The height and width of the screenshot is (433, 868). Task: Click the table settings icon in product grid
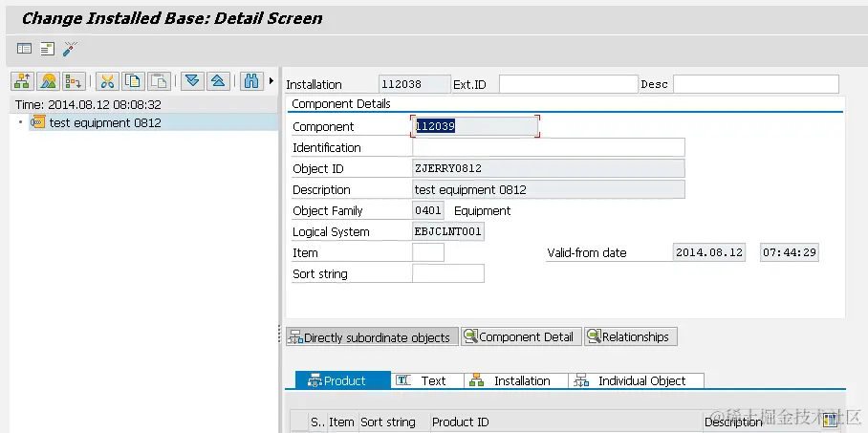click(x=830, y=422)
